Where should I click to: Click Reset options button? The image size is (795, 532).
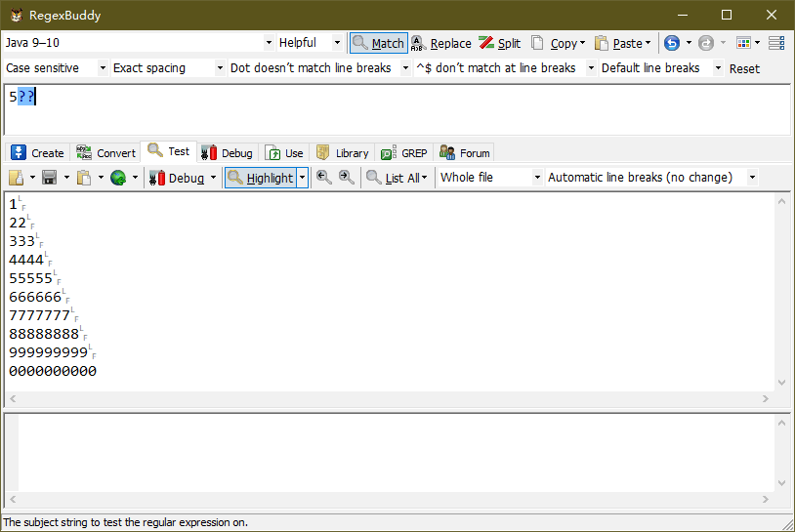coord(744,68)
